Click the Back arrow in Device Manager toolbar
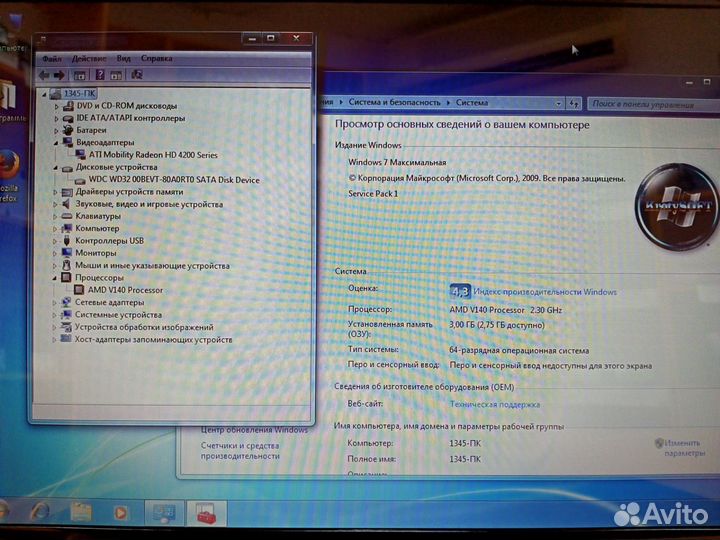 point(44,75)
